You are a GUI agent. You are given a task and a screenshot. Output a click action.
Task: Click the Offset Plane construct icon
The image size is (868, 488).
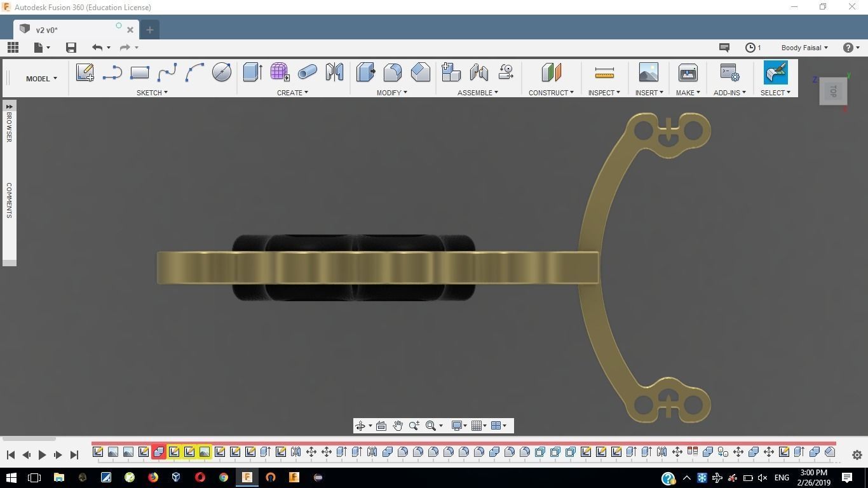(551, 72)
